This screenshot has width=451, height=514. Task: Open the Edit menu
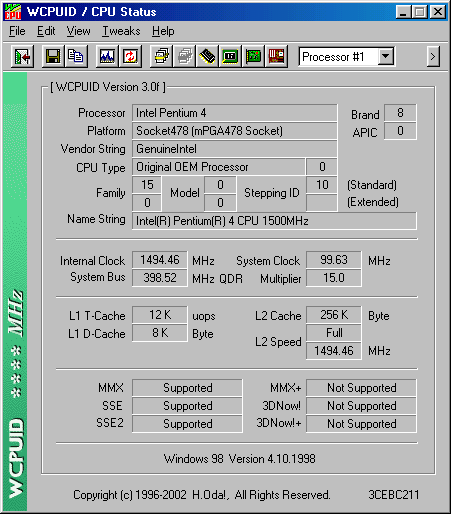[46, 31]
